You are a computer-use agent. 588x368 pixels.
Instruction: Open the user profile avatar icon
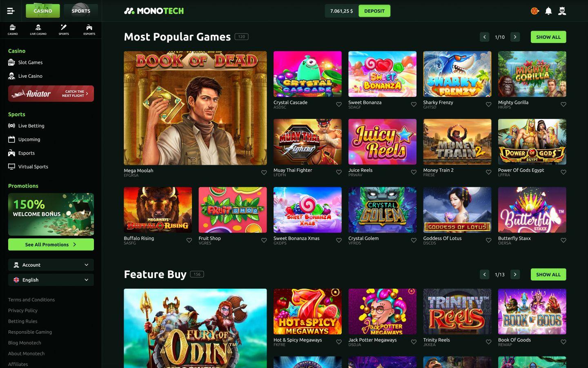562,11
